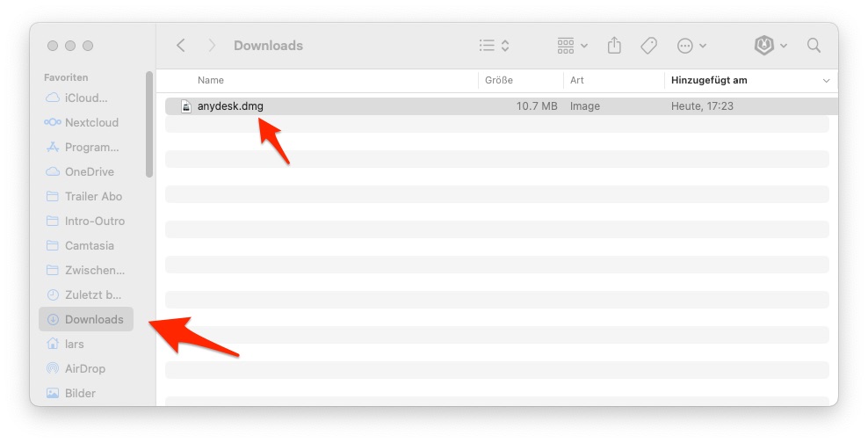Image resolution: width=868 pixels, height=443 pixels.
Task: Open the Intro-Outro folder
Action: click(x=86, y=221)
